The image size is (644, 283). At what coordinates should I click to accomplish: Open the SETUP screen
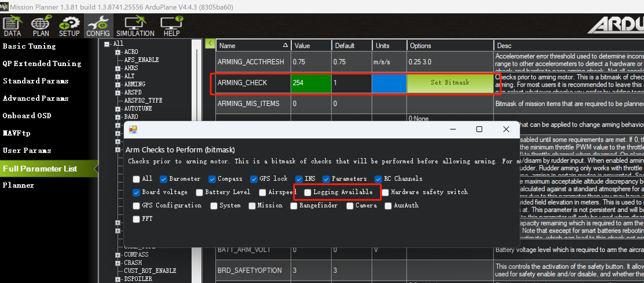69,26
